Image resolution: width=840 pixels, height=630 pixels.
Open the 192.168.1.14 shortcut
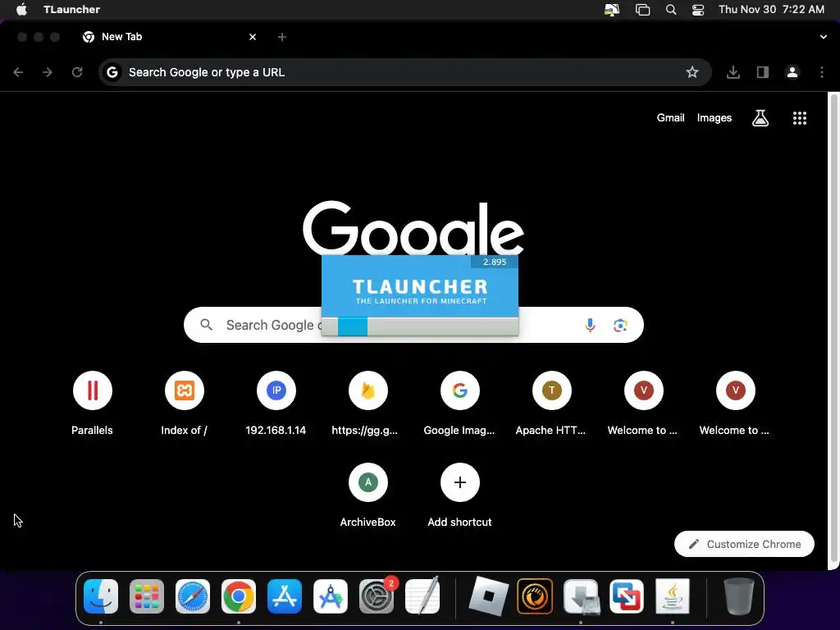click(x=276, y=402)
